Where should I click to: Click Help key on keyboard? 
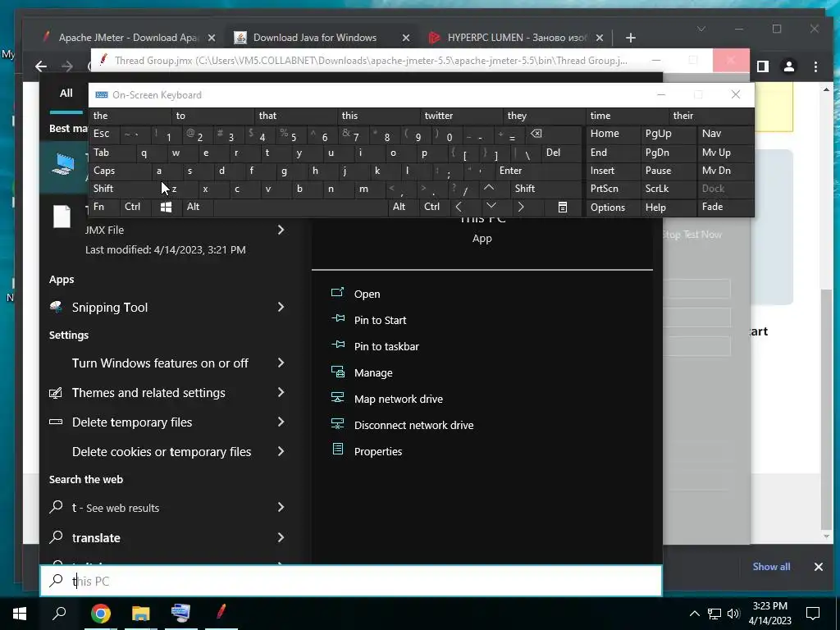click(x=655, y=208)
